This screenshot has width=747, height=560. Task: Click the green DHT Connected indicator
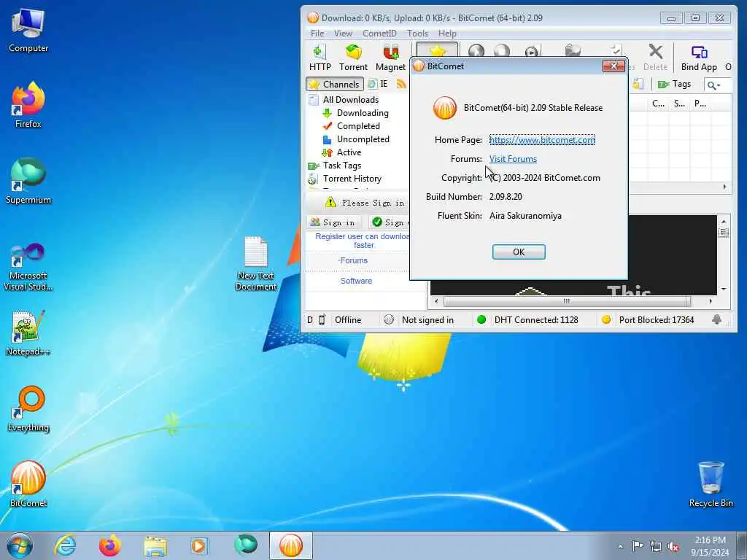click(x=481, y=320)
